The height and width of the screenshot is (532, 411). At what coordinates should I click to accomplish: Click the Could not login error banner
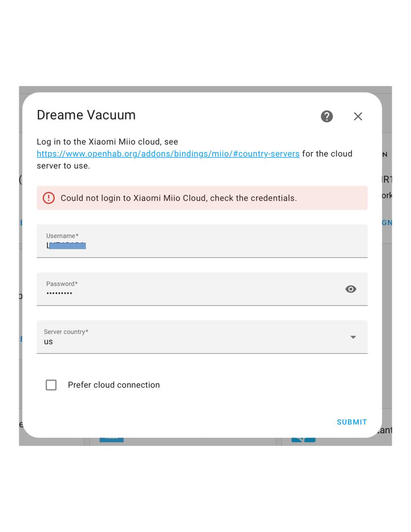[202, 197]
